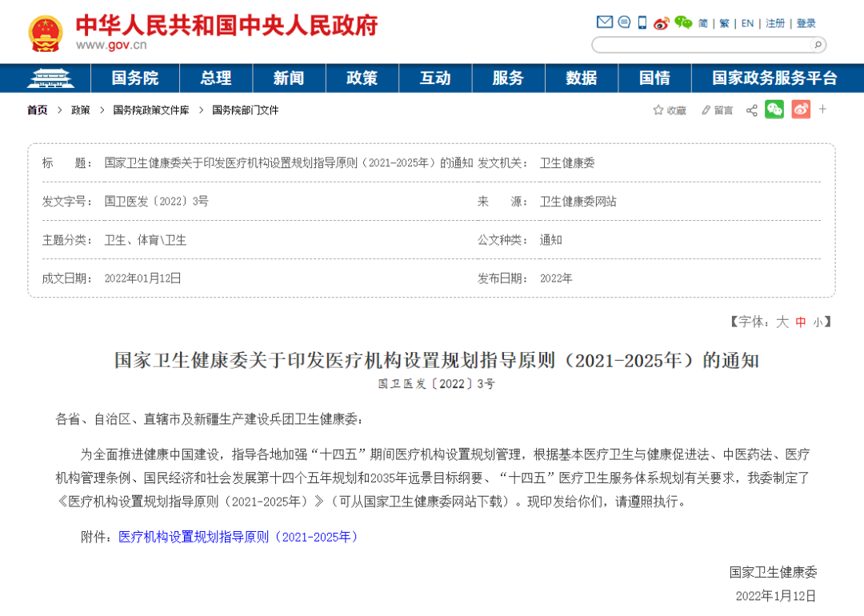Open the 国情 menu
Screen dimensions: 864x616
coord(654,78)
